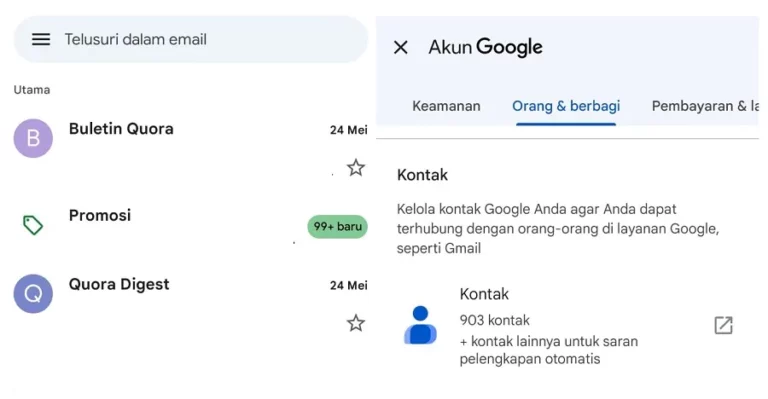Image resolution: width=768 pixels, height=399 pixels.
Task: Open the Quora Digest email
Action: pyautogui.click(x=191, y=303)
